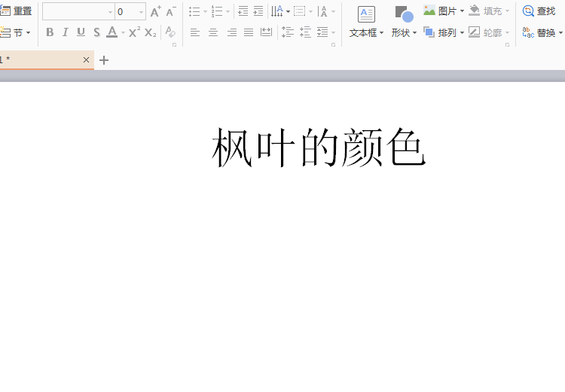Open the bullet list style dropdown arrow
The height and width of the screenshot is (392, 565).
click(x=205, y=12)
